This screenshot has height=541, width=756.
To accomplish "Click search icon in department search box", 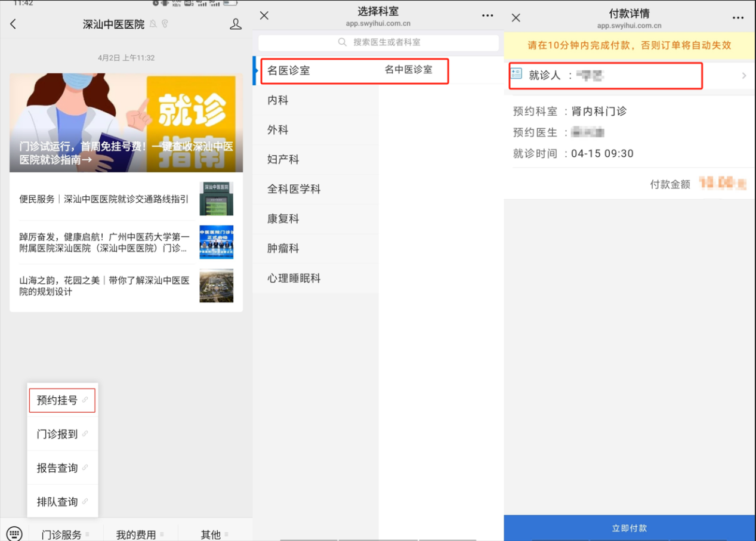I will (x=342, y=42).
